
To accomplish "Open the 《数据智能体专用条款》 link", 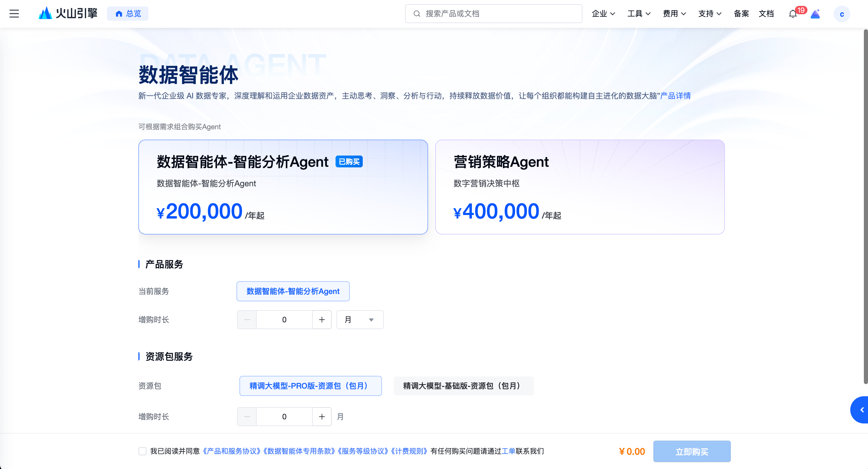I will click(x=299, y=451).
